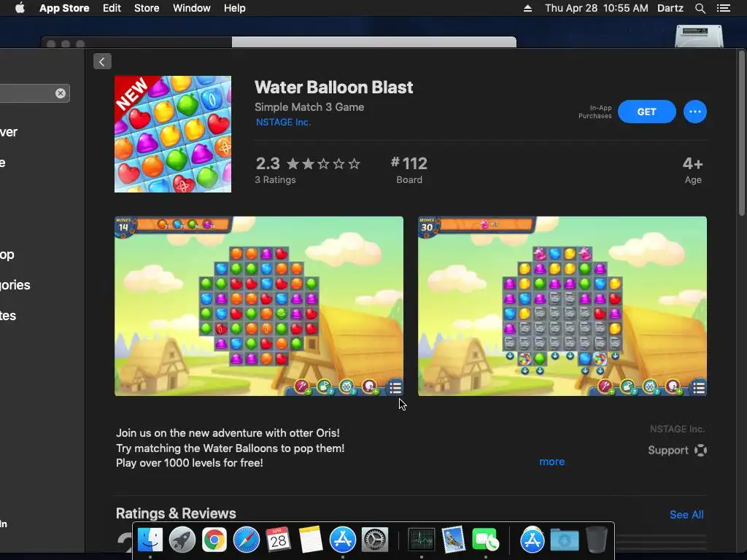
Task: Open the Trash in the dock
Action: click(x=597, y=540)
